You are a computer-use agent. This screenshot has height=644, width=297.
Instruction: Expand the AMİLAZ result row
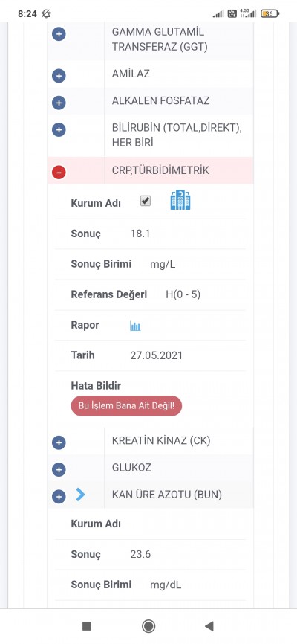coord(59,76)
